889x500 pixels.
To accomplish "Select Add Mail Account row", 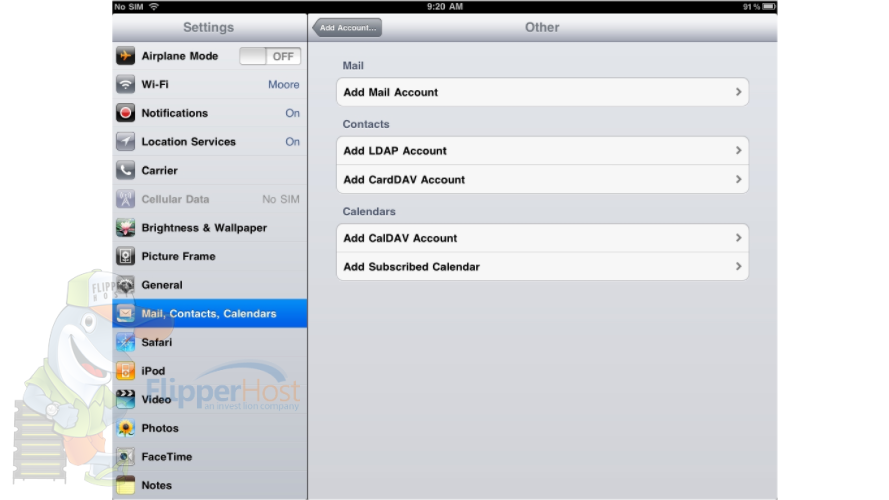I will tap(542, 92).
